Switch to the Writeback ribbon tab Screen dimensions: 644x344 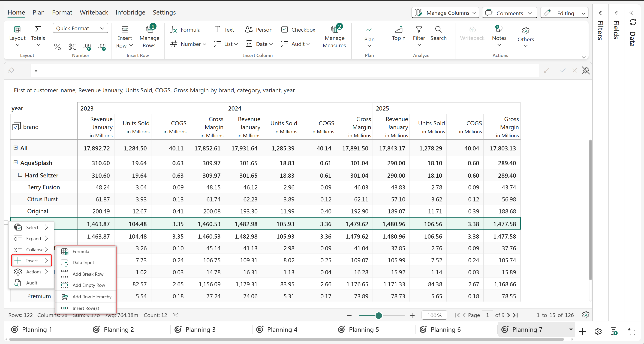pos(94,12)
